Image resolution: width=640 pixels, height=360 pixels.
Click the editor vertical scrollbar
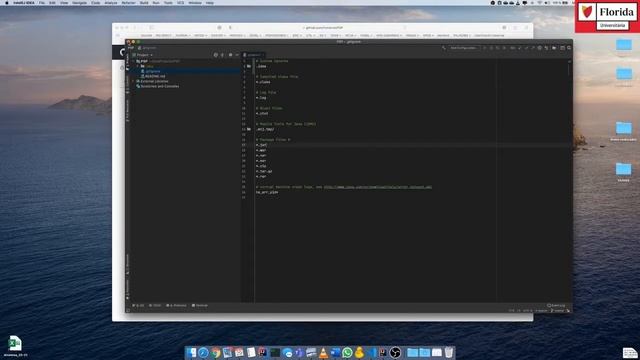[x=569, y=69]
